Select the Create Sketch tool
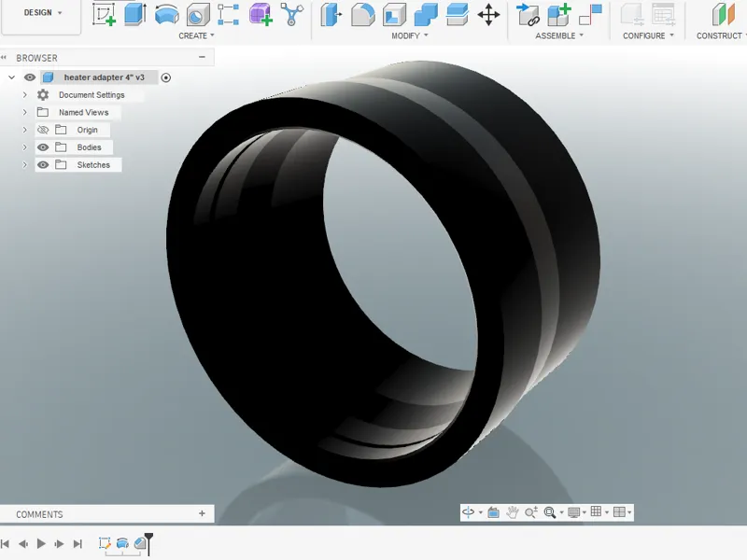The image size is (747, 560). (x=104, y=14)
